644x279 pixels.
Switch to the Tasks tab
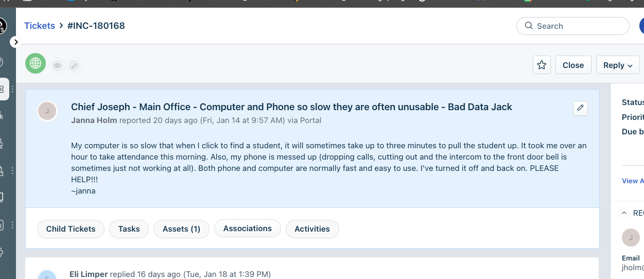(x=129, y=229)
